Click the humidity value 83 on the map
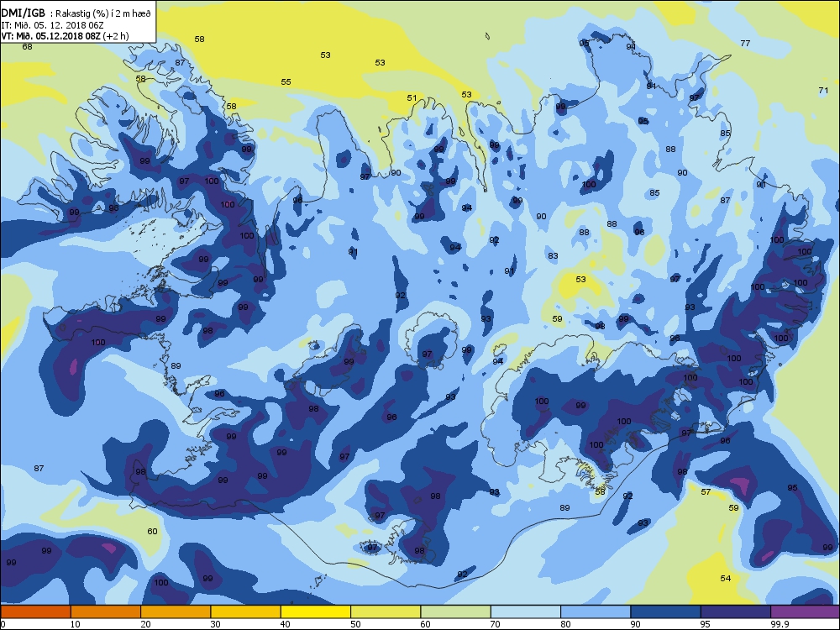The height and width of the screenshot is (630, 840). [x=553, y=256]
